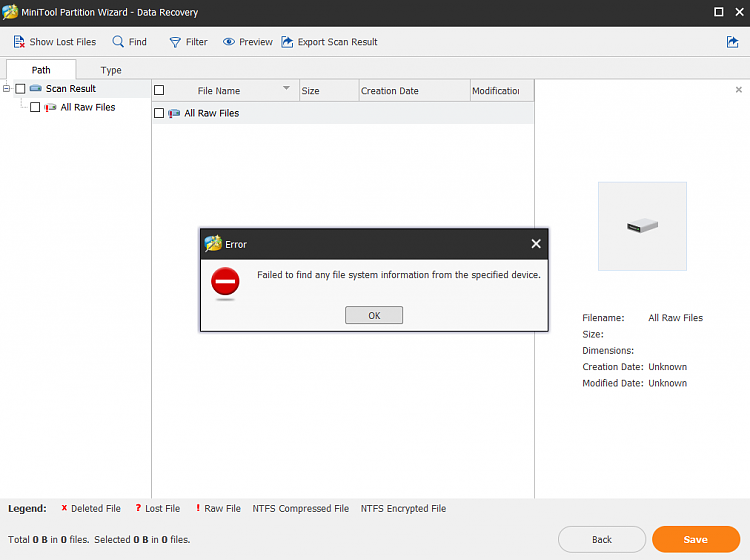Close the preview pane with small X

[x=739, y=89]
